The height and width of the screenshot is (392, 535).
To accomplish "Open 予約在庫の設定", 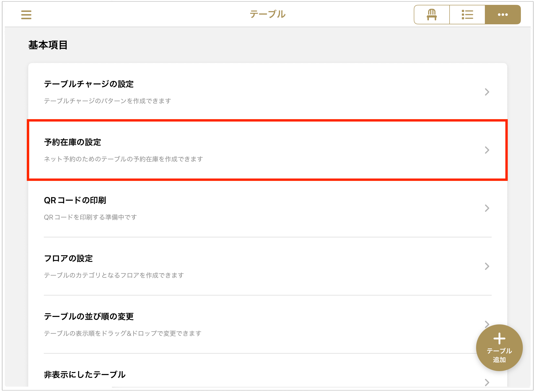I will tap(73, 142).
